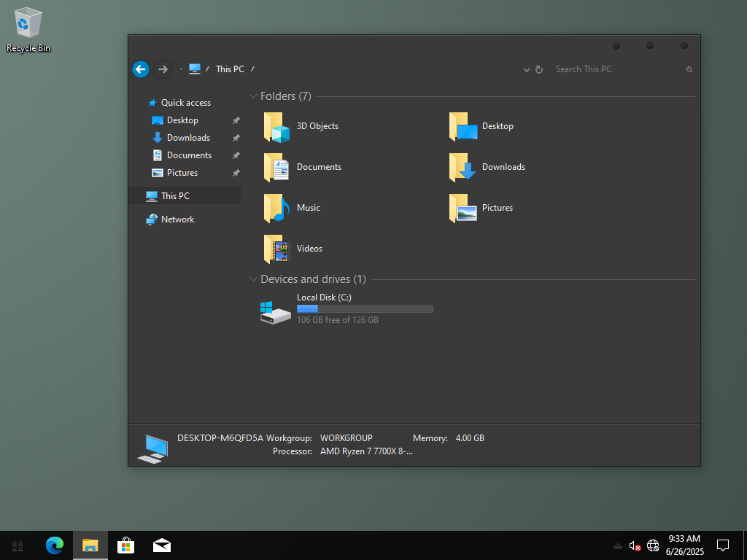This screenshot has width=747, height=560.
Task: Click File Explorer taskbar icon
Action: pyautogui.click(x=90, y=545)
